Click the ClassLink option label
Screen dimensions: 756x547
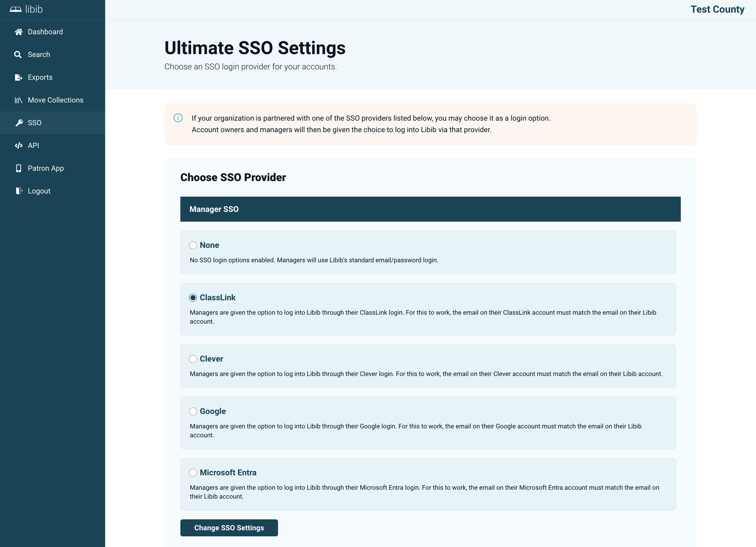(x=218, y=297)
